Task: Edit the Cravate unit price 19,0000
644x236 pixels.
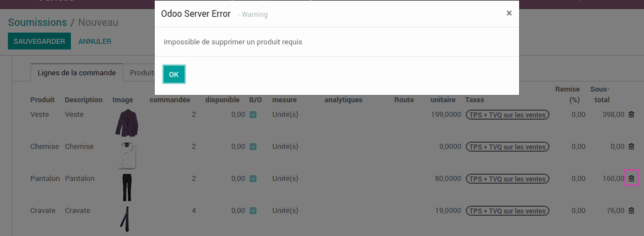Action: tap(448, 211)
